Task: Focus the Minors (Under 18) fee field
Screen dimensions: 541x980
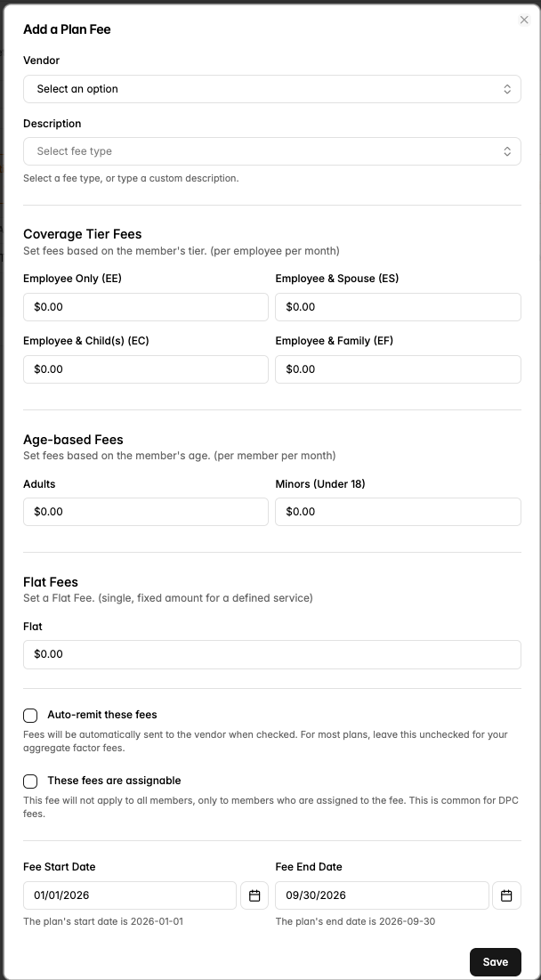Action: 398,512
